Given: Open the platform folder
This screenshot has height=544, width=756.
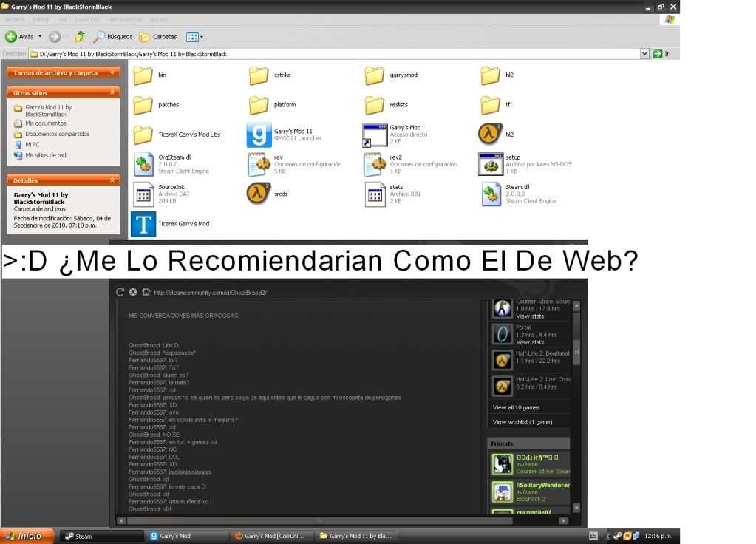Looking at the screenshot, I should pos(259,105).
